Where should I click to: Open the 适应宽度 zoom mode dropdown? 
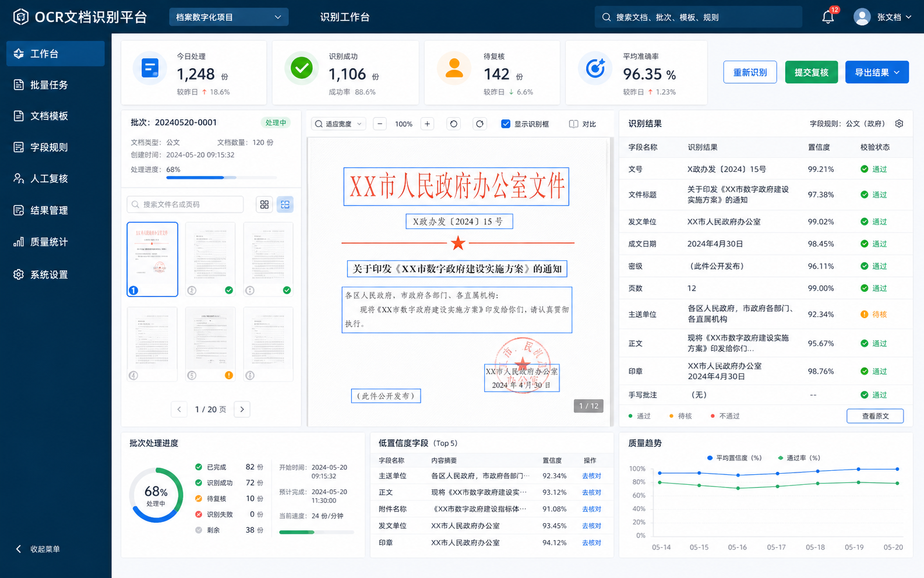coord(339,124)
